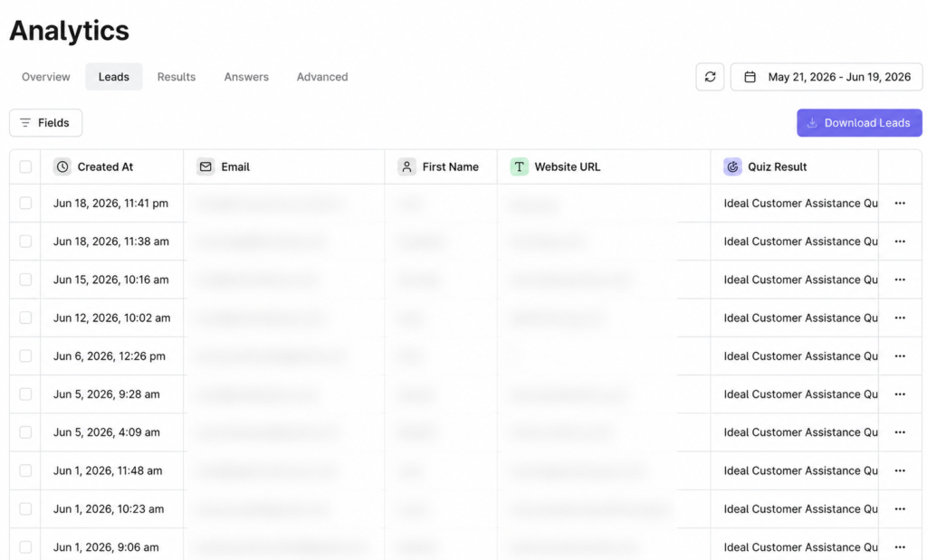Select the Jun 15, 2026, 10:16 am lead checkbox
The width and height of the screenshot is (927, 560).
tap(25, 280)
